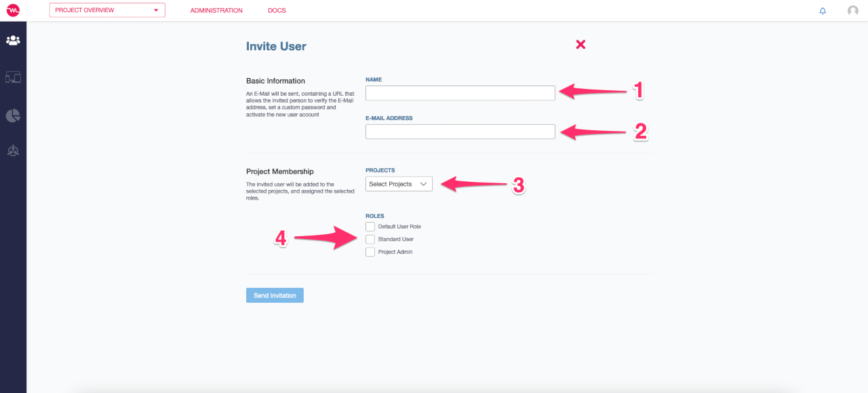
Task: Open the notifications bell icon
Action: [823, 11]
